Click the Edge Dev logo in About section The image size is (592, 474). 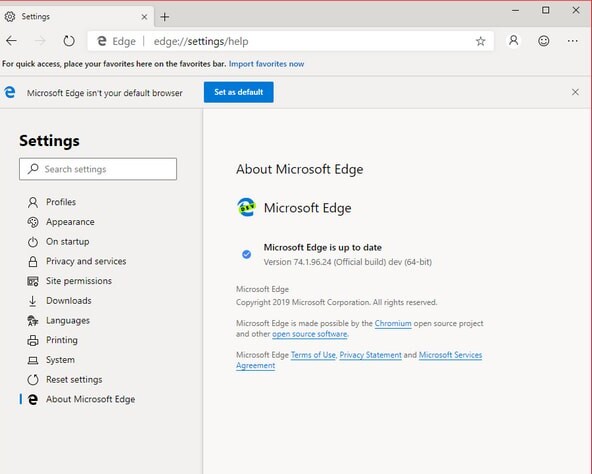coord(246,207)
